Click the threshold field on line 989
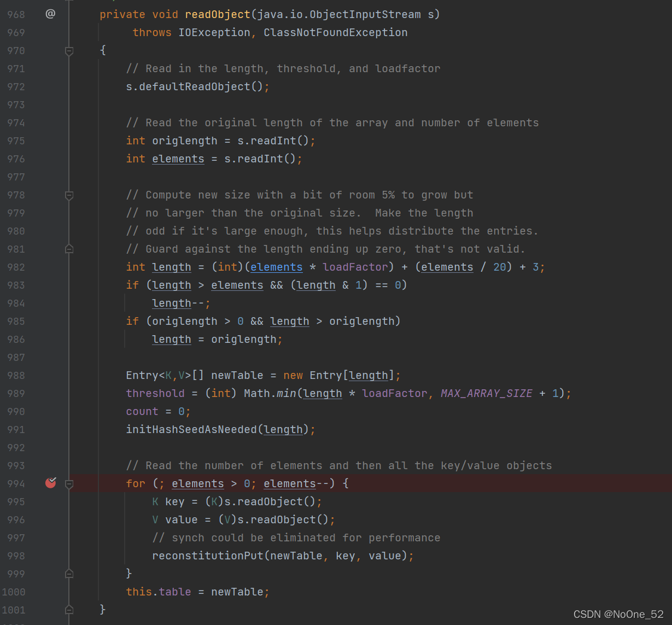The width and height of the screenshot is (672, 625). (x=155, y=394)
